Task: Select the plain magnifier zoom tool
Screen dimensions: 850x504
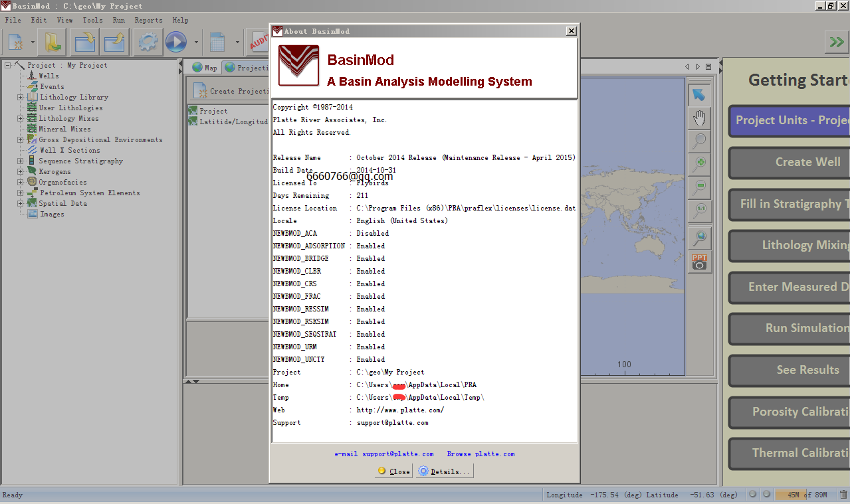Action: point(698,141)
